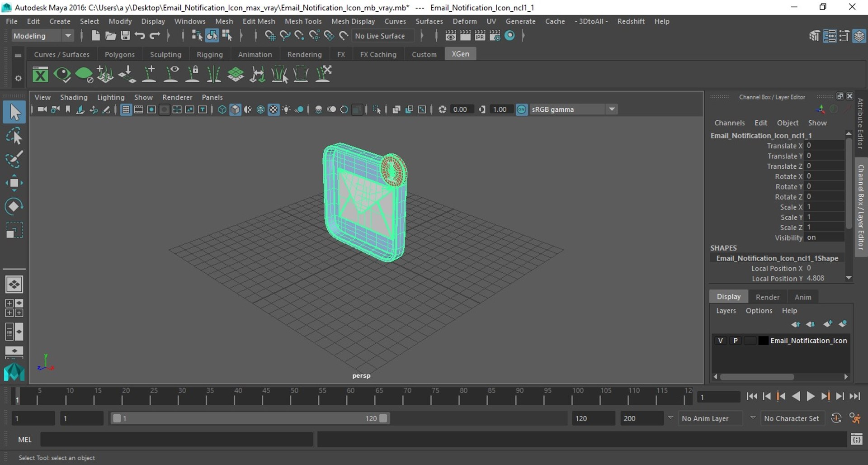Click the time range slider bar
The height and width of the screenshot is (465, 868).
pyautogui.click(x=250, y=418)
